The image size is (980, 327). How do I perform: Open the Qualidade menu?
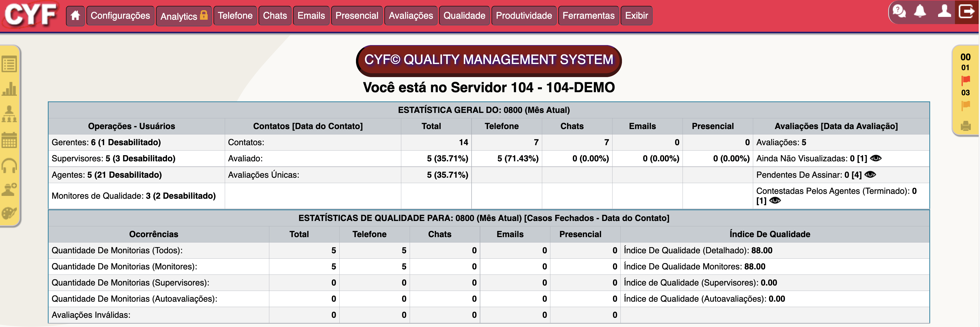464,16
